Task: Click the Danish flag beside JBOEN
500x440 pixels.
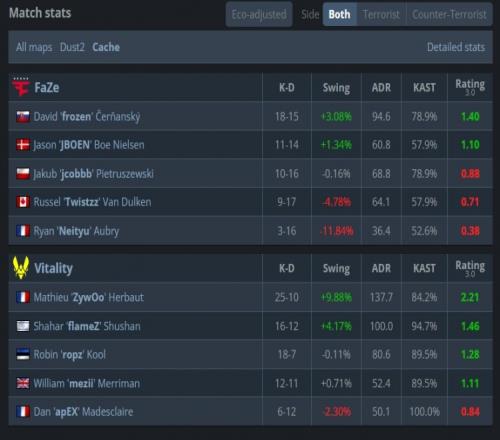Action: (23, 145)
